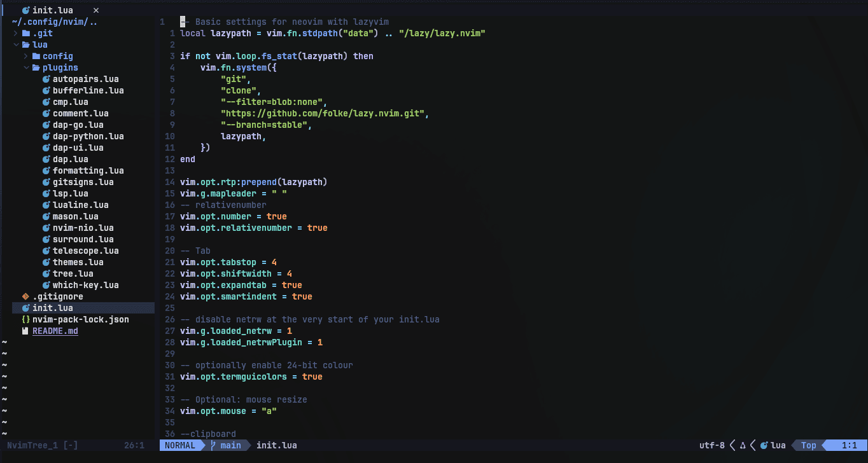Click the Lua icon beside lualine.lua
The width and height of the screenshot is (868, 463).
(46, 205)
